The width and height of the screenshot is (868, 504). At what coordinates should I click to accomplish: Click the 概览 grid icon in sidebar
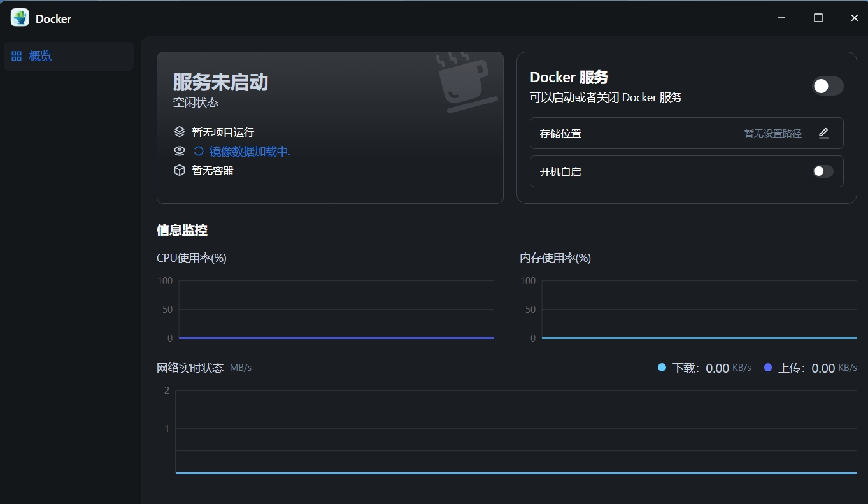[x=17, y=56]
